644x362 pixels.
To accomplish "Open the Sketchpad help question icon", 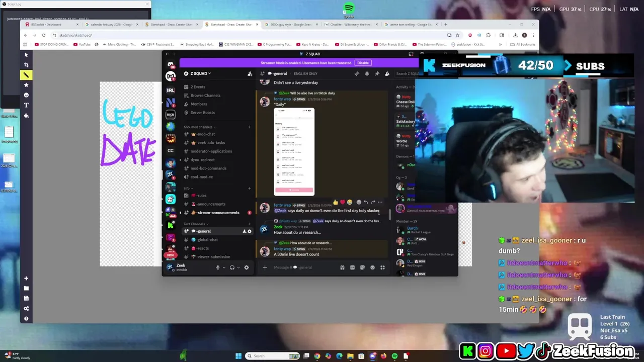I will pyautogui.click(x=26, y=318).
